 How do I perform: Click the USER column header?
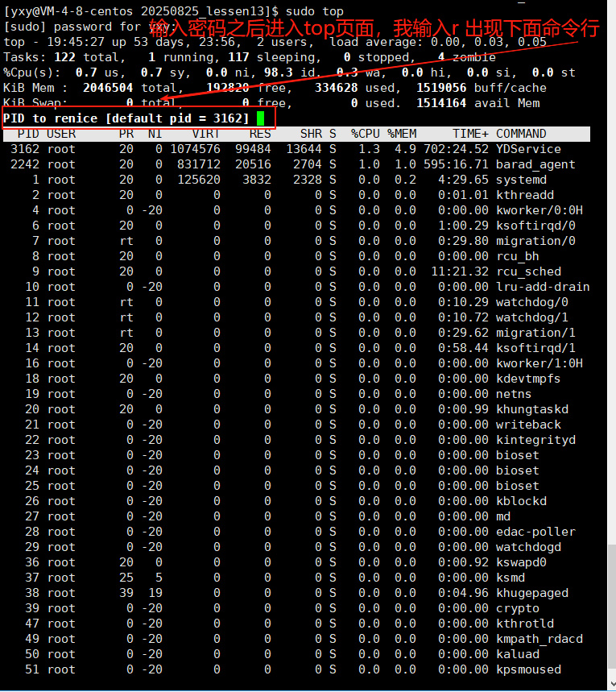coord(61,134)
